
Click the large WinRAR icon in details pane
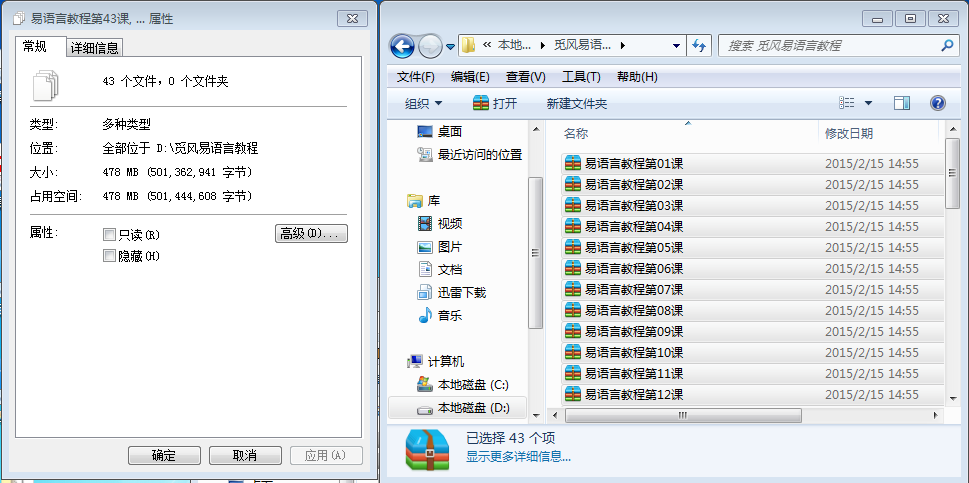(x=427, y=450)
